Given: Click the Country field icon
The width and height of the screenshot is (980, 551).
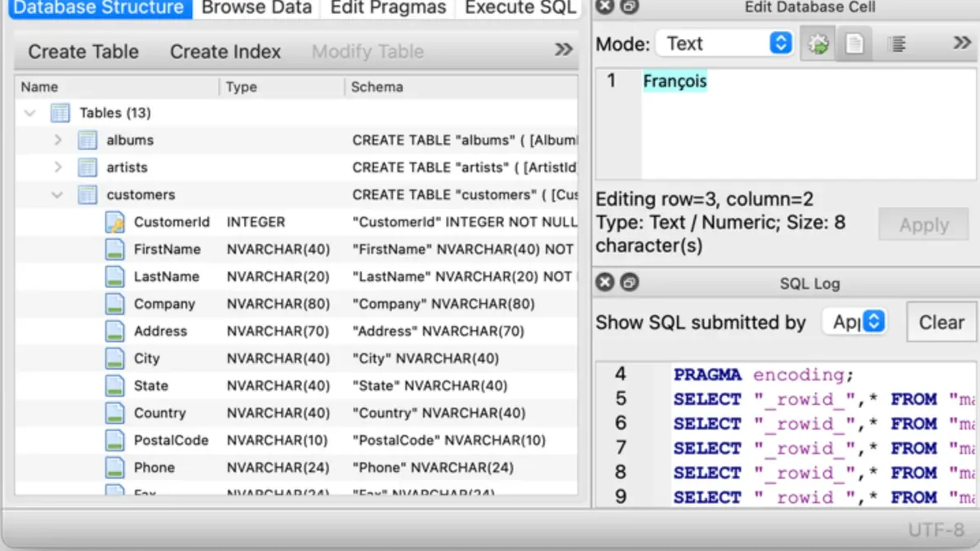Looking at the screenshot, I should click(x=115, y=413).
